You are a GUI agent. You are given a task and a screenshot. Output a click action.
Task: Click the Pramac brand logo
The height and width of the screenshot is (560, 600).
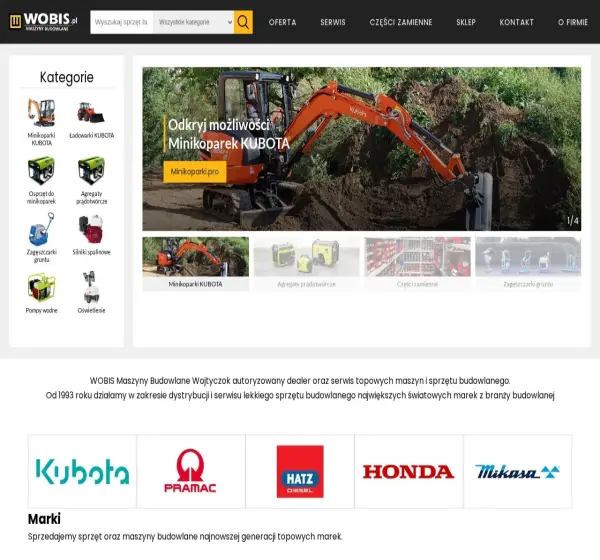coord(191,471)
